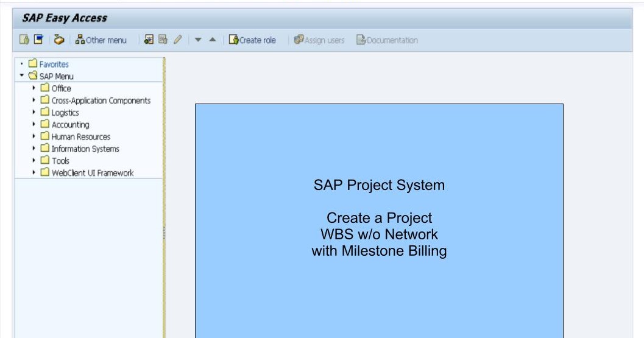Click the 'with Milestone Billing' text
The width and height of the screenshot is (644, 338).
[x=379, y=251]
